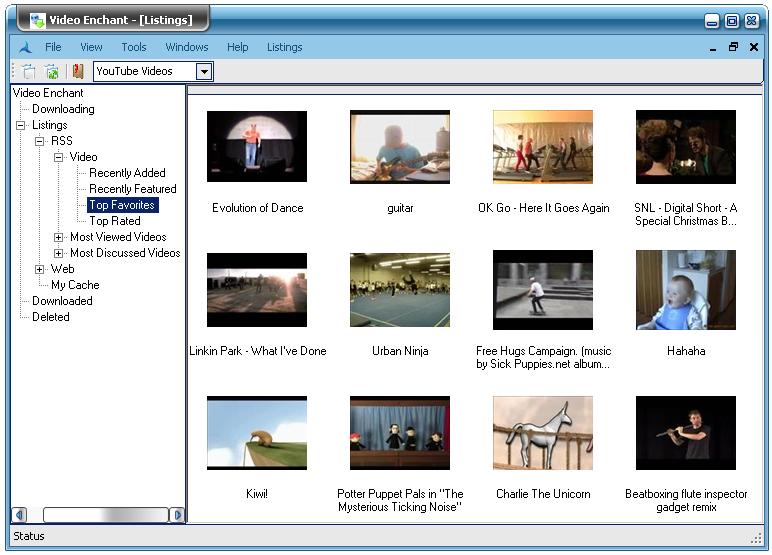The width and height of the screenshot is (772, 555).
Task: Select the Evolution of Dance video thumbnail
Action: click(x=257, y=146)
